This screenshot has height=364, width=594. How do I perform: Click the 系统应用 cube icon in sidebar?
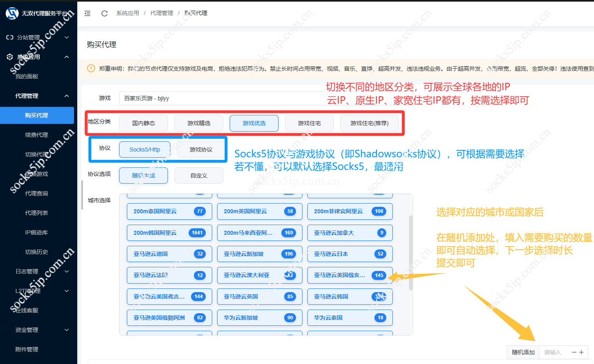(x=10, y=57)
